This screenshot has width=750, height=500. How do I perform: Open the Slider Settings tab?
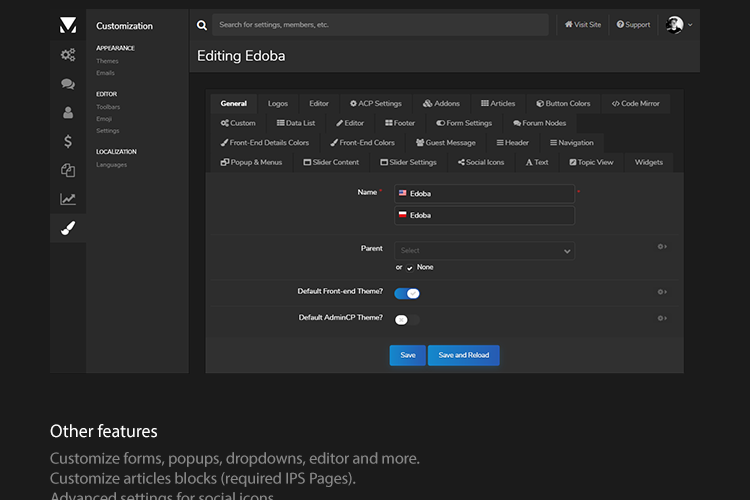(408, 162)
